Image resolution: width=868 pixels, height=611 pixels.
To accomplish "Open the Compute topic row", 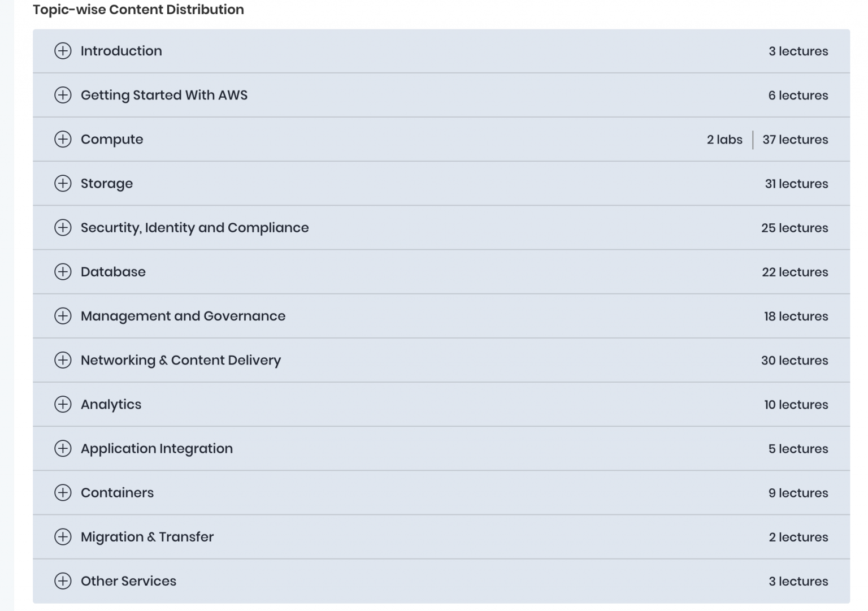I will click(112, 139).
